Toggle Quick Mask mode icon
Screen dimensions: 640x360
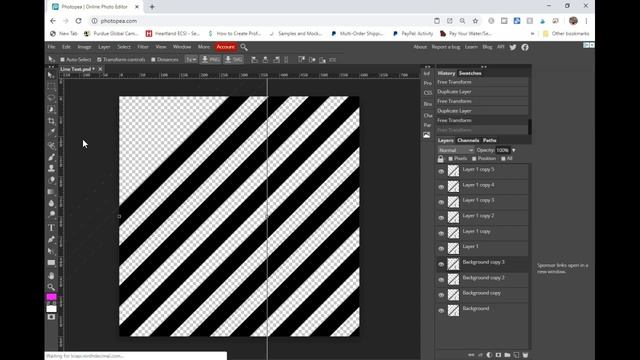[x=51, y=317]
